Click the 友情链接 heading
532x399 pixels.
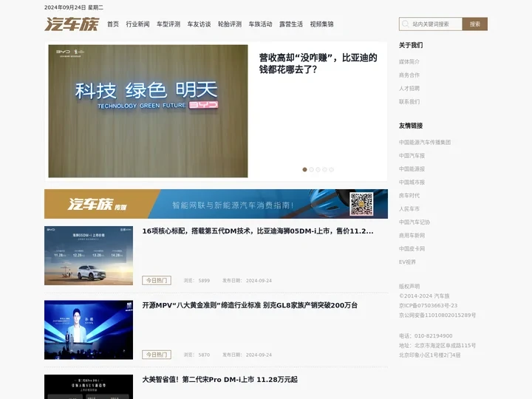point(411,126)
